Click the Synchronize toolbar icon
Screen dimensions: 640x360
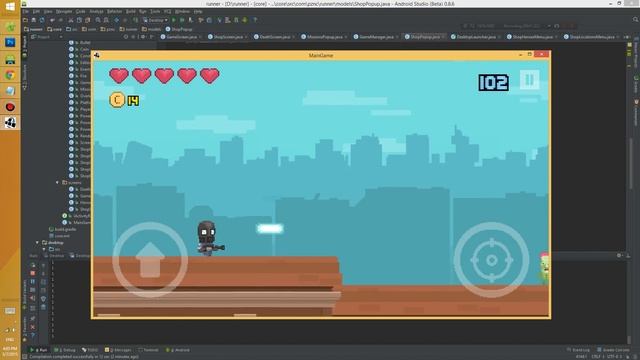[x=42, y=20]
